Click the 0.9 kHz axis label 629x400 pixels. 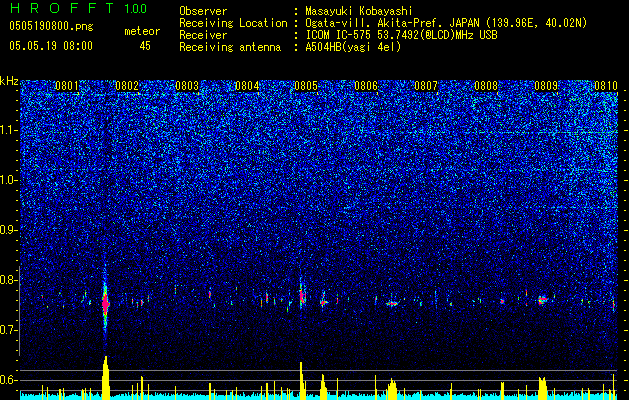pos(9,230)
